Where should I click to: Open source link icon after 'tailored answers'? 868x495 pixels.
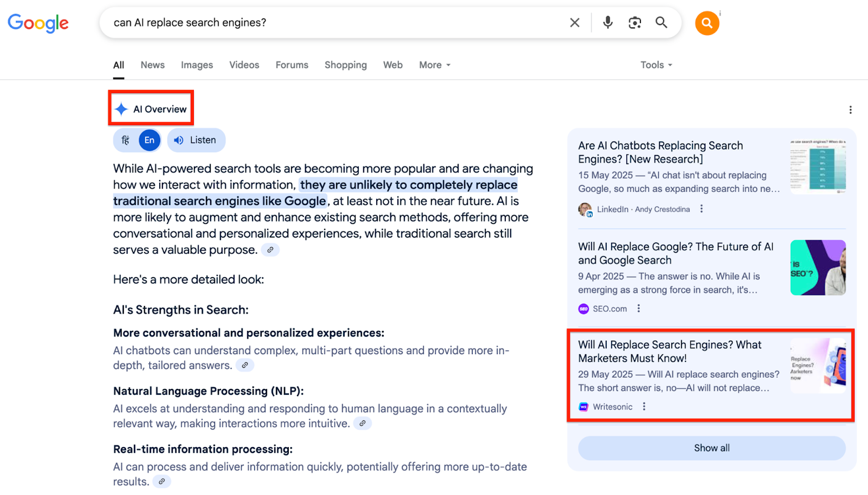point(245,365)
